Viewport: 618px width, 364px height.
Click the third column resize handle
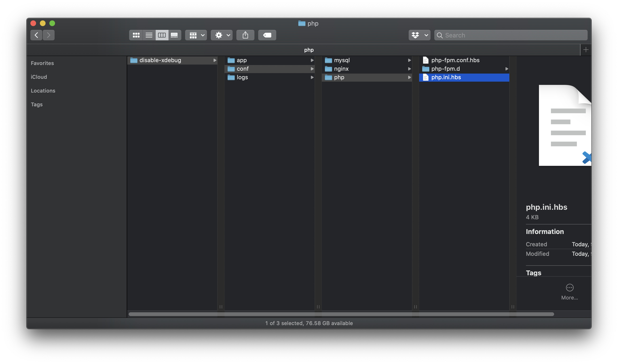click(x=416, y=307)
